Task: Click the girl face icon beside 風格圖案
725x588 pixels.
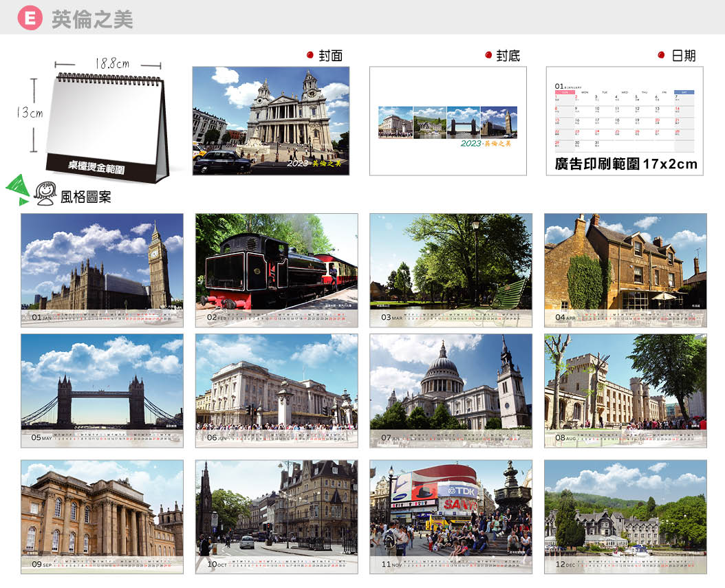Action: pos(45,193)
